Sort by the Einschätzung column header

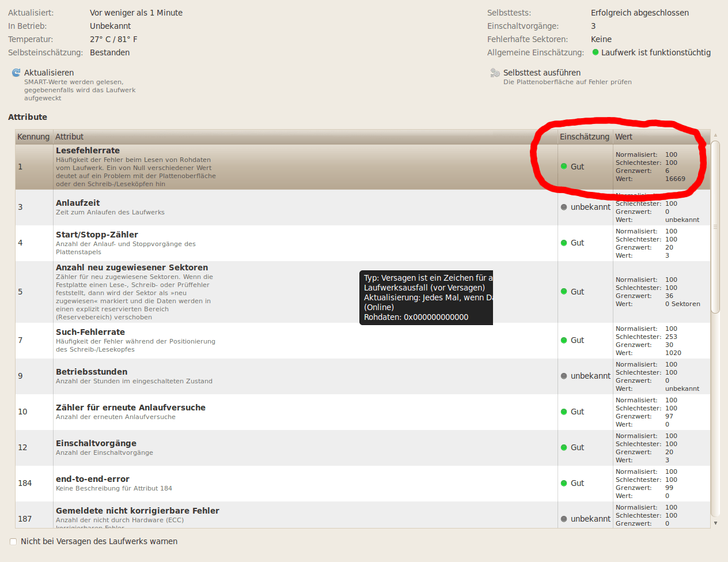(x=585, y=137)
